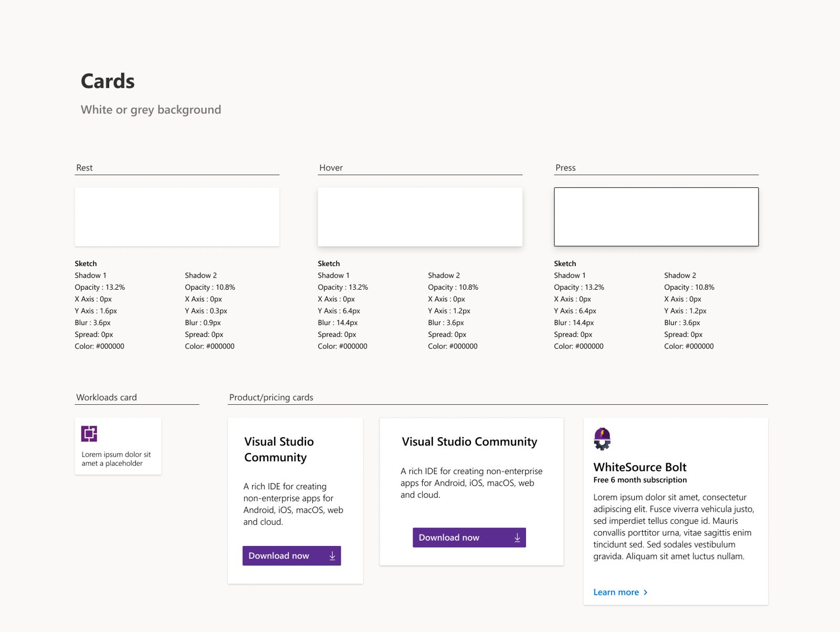Click Download now button in wide card
The height and width of the screenshot is (632, 840).
(469, 538)
